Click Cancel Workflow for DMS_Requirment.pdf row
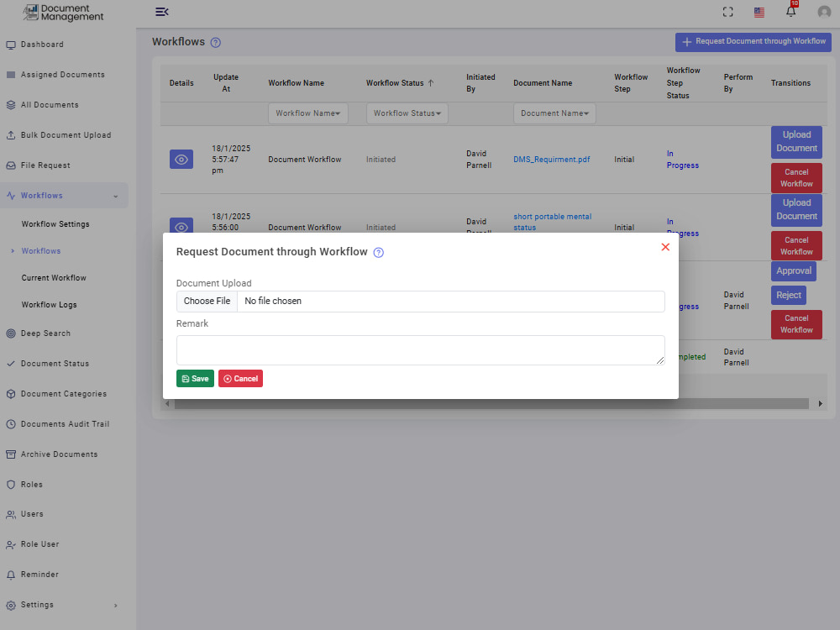This screenshot has width=840, height=630. coord(796,178)
